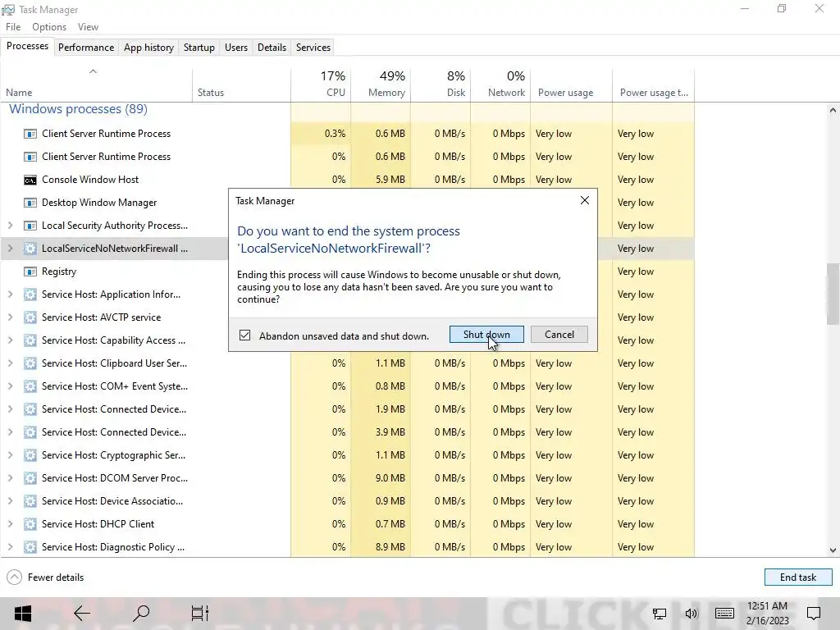Open taskbar search
This screenshot has width=840, height=630.
point(141,614)
